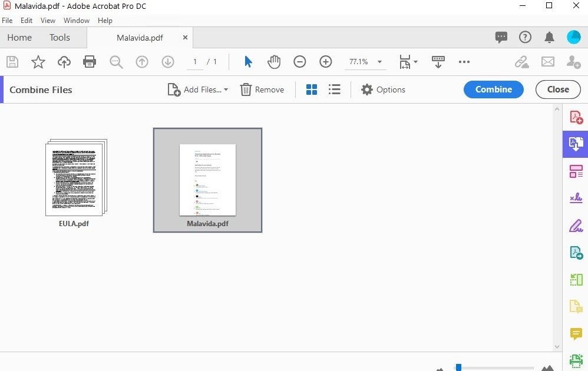Activate the Hand pan tool
The height and width of the screenshot is (371, 588).
274,62
